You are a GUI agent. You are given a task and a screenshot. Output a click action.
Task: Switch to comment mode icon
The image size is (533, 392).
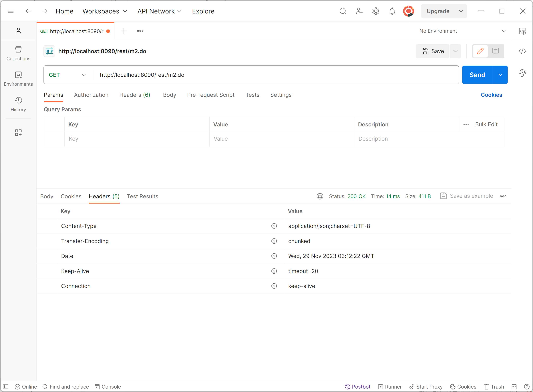coord(496,51)
